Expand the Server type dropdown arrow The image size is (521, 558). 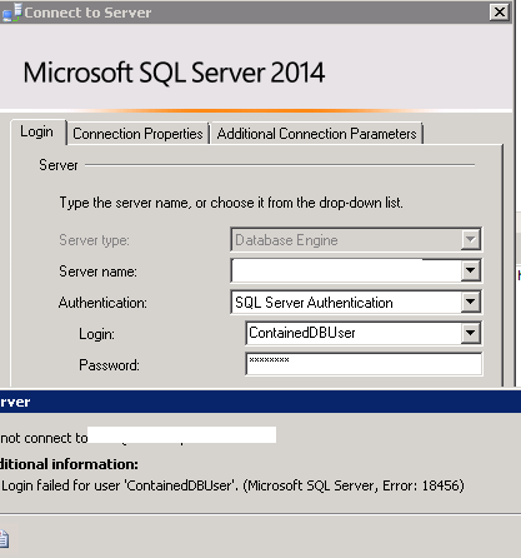470,239
